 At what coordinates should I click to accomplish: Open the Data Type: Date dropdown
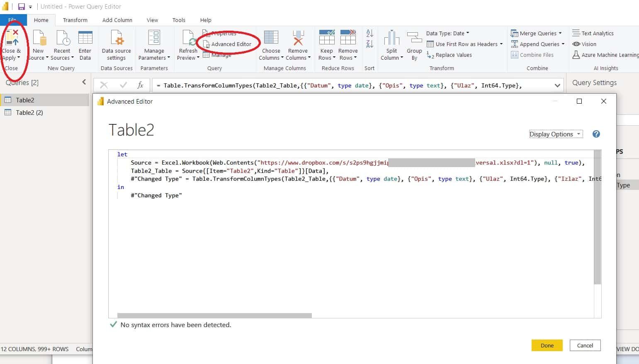[448, 33]
